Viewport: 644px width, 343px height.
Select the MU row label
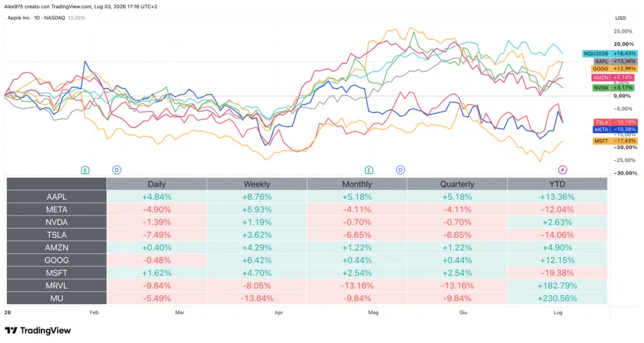tap(57, 298)
